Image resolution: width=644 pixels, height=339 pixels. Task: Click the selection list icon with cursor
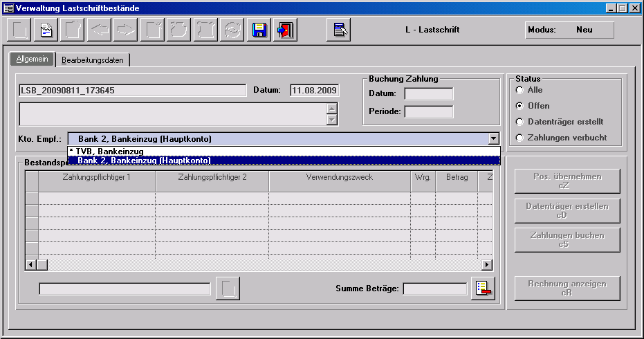pos(339,30)
